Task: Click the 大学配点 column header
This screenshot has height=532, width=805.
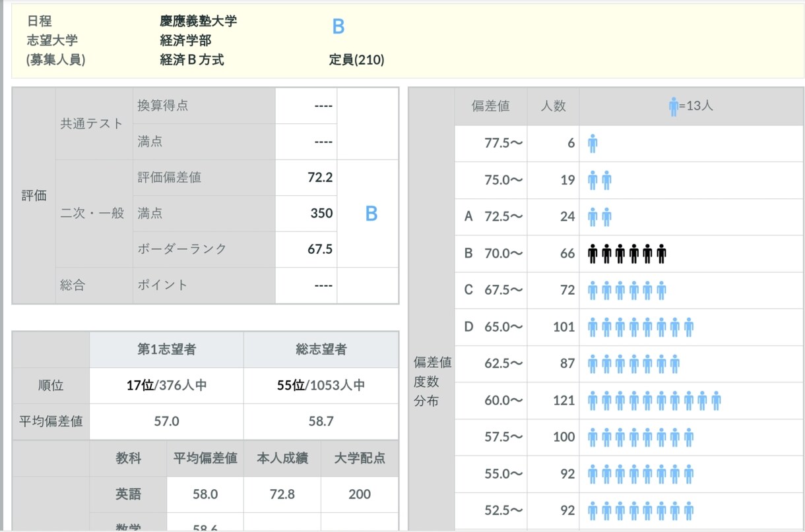Action: (360, 458)
